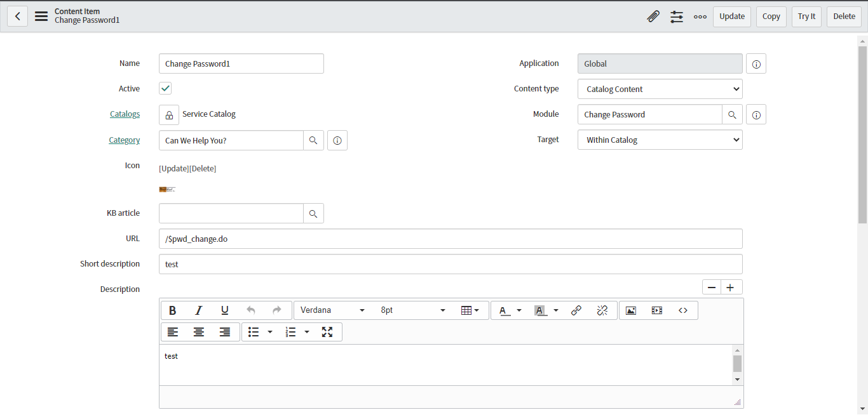The height and width of the screenshot is (417, 868).
Task: Search KB article lookup magnifier
Action: coord(313,213)
